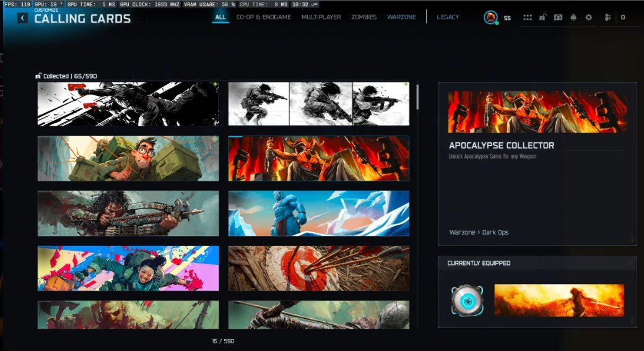644x351 pixels.
Task: Open the Multiplayer tab
Action: pos(321,17)
